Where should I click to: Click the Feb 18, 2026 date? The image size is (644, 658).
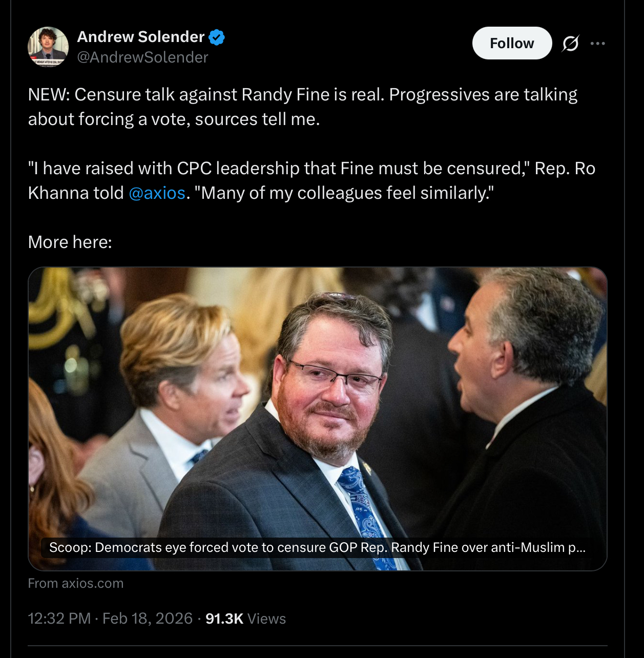[x=148, y=619]
